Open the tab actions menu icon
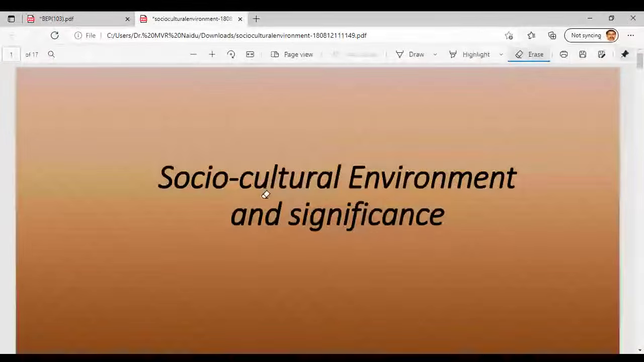This screenshot has height=362, width=644. [x=11, y=19]
